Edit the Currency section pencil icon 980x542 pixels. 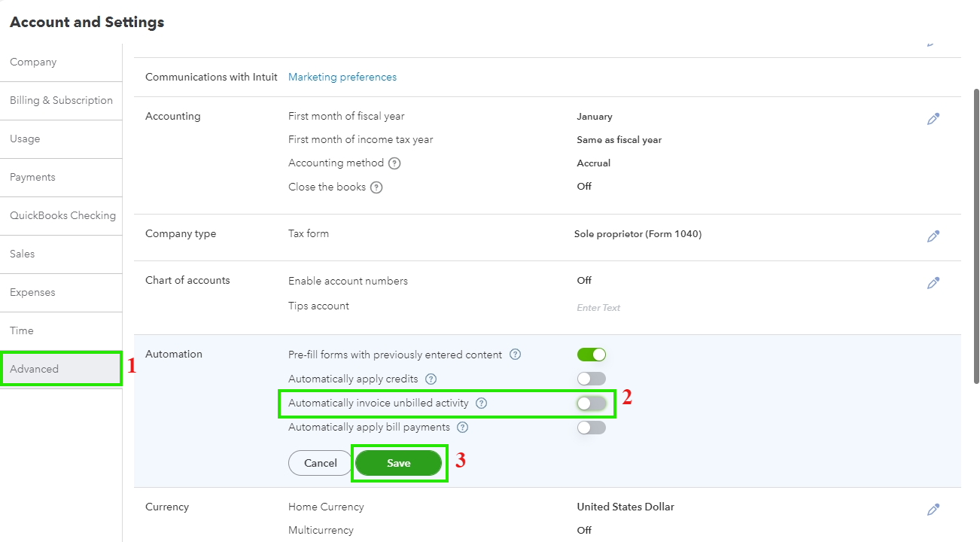click(x=933, y=509)
